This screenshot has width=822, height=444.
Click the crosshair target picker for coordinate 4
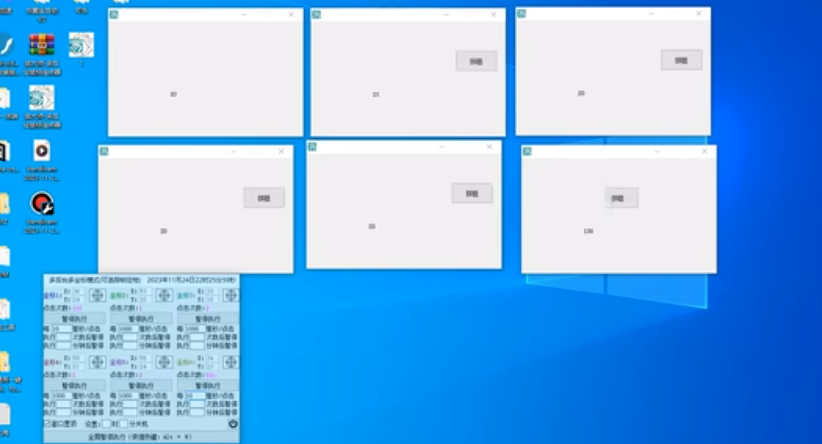click(97, 362)
